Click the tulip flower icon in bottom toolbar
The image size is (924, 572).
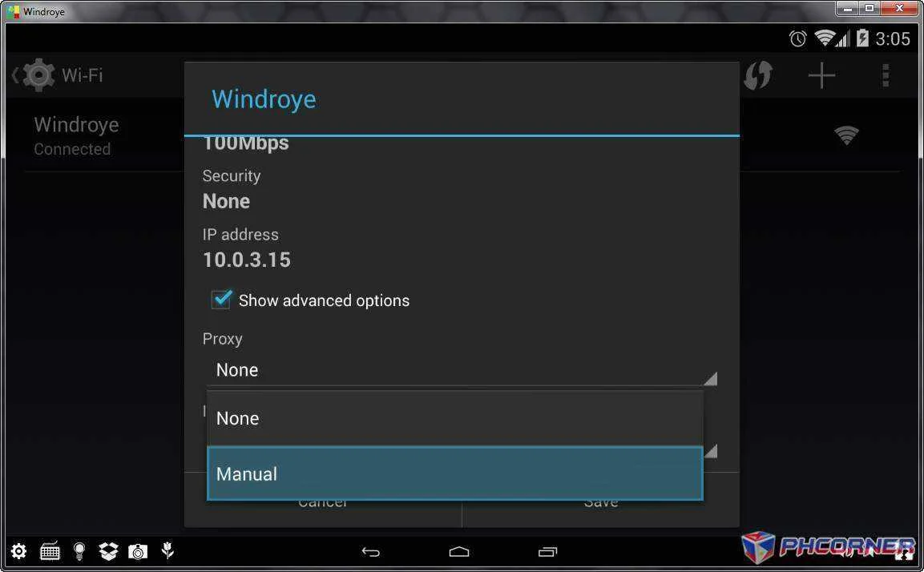pos(168,551)
